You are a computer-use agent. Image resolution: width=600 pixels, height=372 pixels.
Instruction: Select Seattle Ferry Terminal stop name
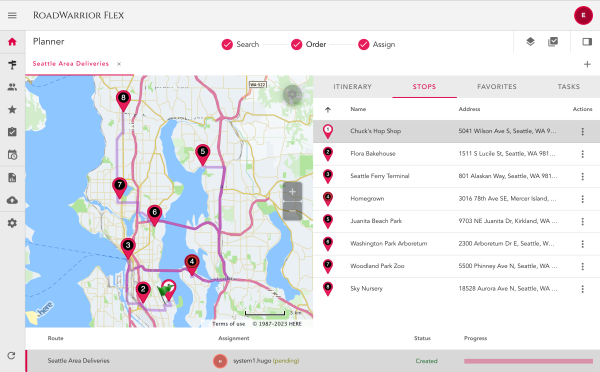click(380, 176)
